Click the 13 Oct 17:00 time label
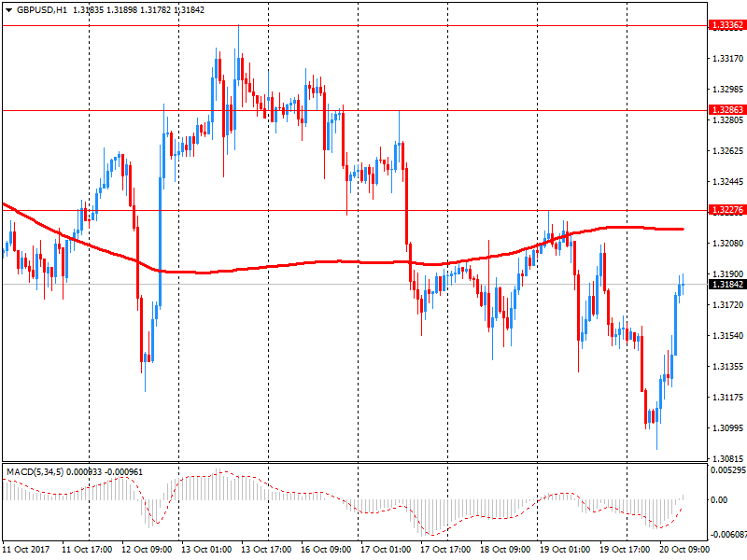Viewport: 747px width, 560px height. [x=266, y=550]
